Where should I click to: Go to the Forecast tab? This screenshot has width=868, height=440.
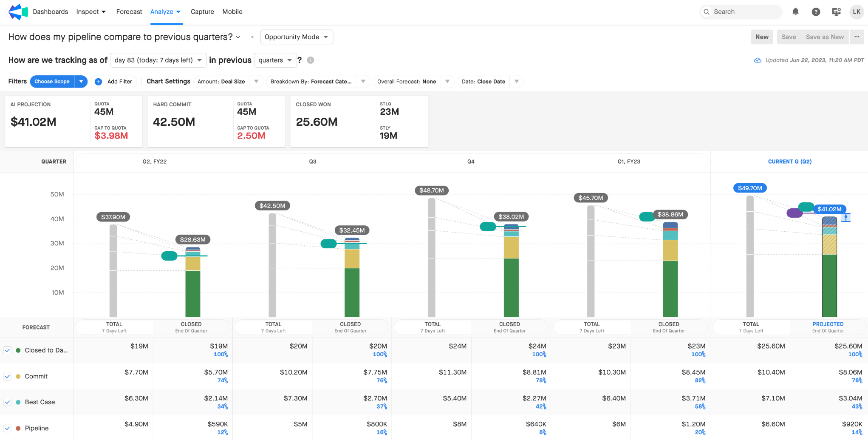click(129, 12)
